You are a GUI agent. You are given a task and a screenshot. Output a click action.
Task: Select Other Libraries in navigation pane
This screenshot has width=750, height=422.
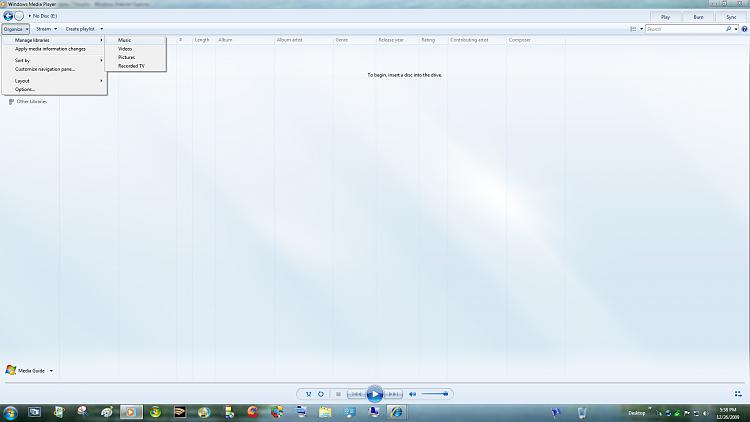[32, 102]
